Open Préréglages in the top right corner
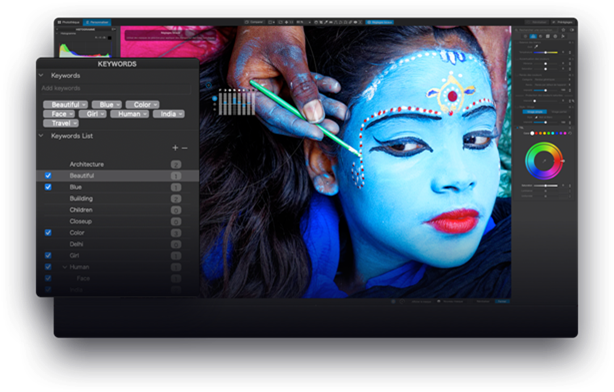The image size is (614, 392). point(562,22)
